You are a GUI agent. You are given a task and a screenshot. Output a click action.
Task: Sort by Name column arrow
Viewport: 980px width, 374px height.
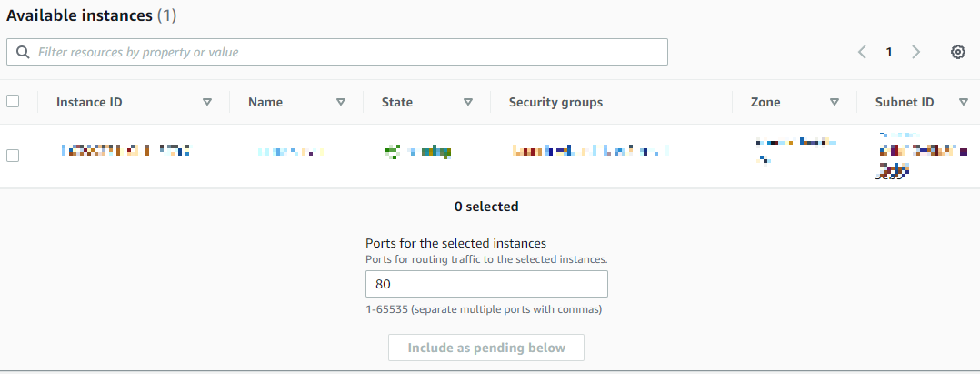(341, 102)
